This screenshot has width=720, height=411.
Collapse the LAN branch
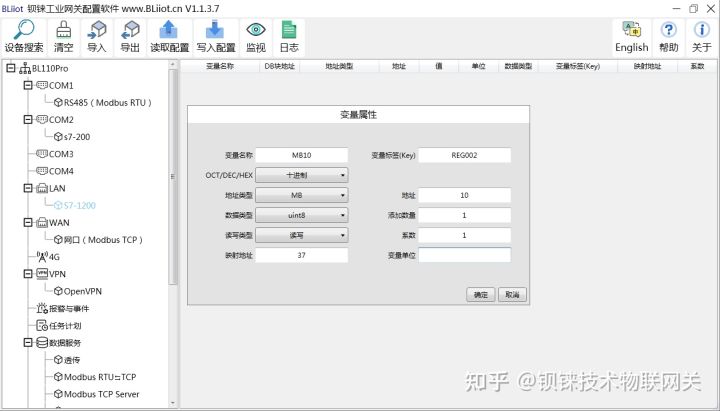28,188
